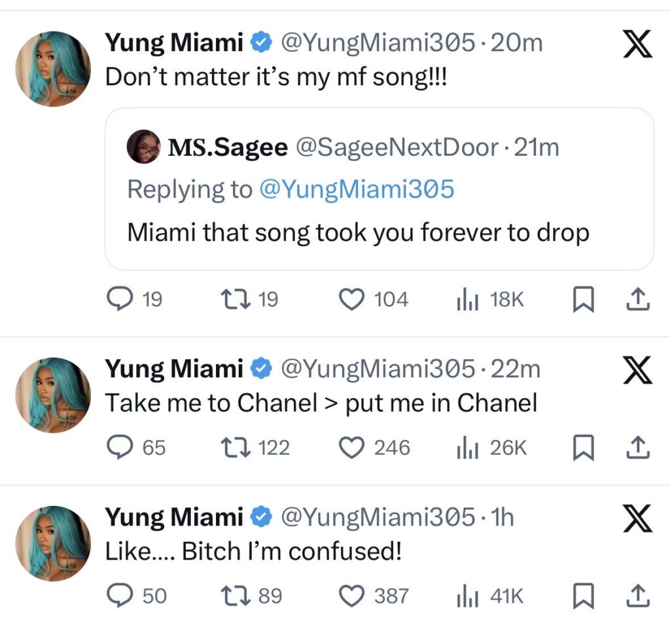This screenshot has height=644, width=670.
Task: Like the "Don't matter it's my mf song" tweet
Action: point(352,300)
